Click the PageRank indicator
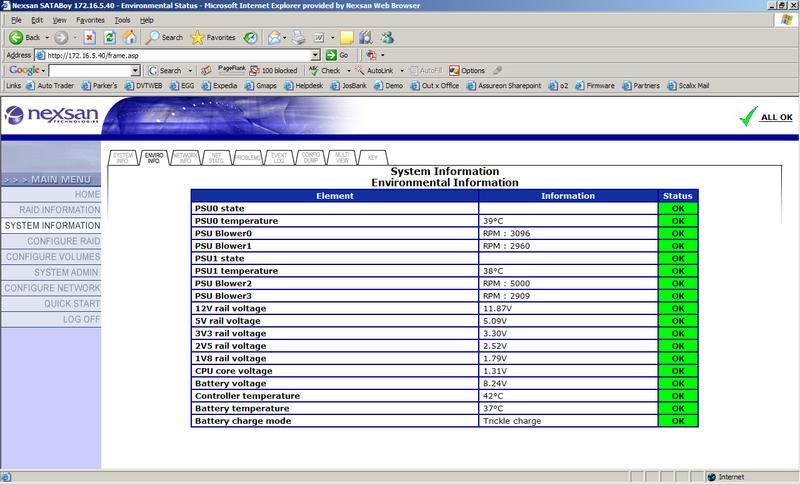This screenshot has height=485, width=800. [231, 70]
